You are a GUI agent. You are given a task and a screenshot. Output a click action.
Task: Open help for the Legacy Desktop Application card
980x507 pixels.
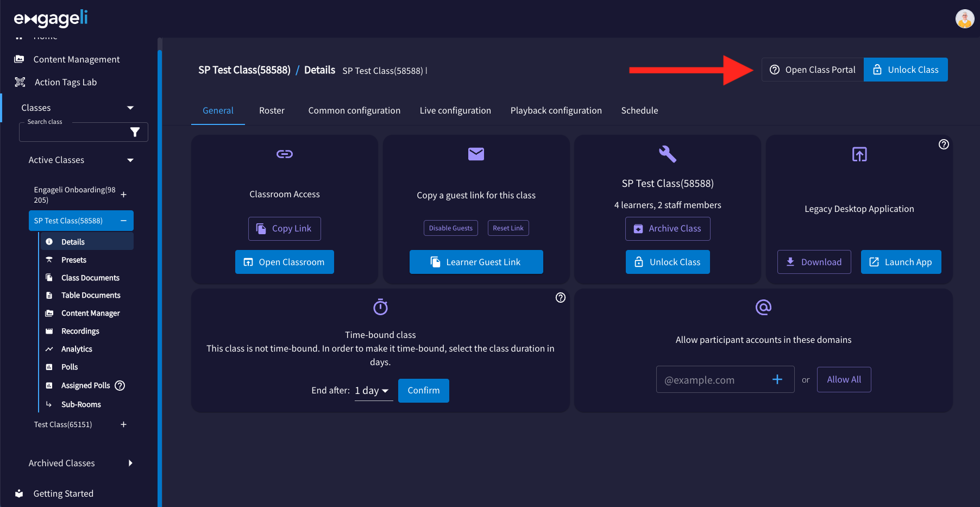click(944, 145)
